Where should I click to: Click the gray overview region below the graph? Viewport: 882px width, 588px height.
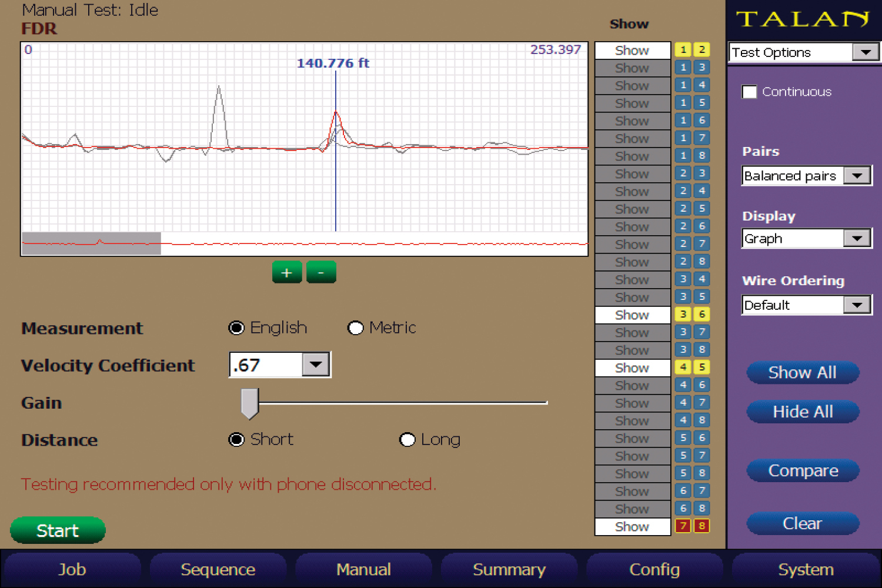91,243
